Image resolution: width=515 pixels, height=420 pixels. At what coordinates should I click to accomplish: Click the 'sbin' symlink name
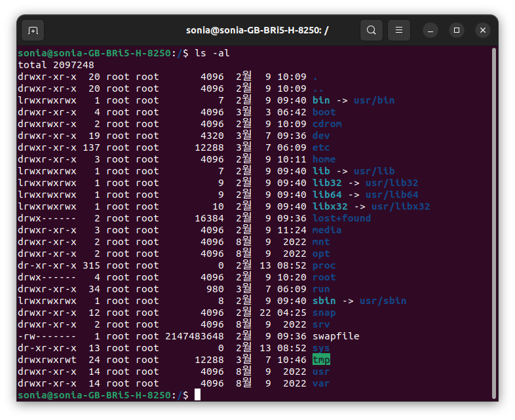[x=324, y=301]
